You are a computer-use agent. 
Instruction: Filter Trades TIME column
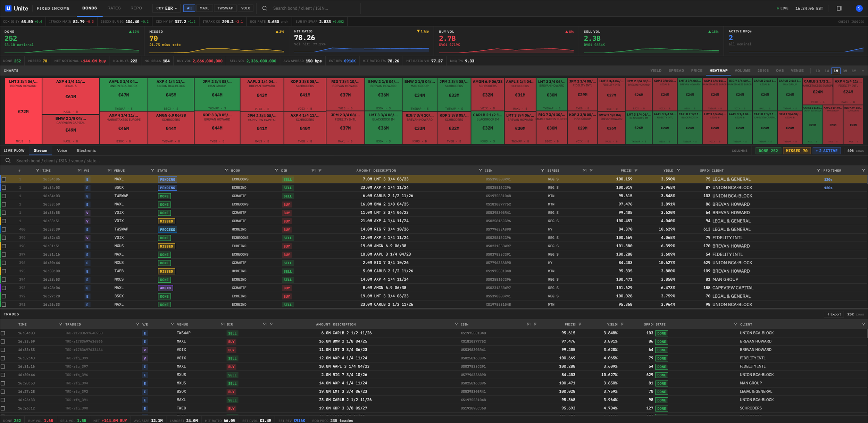click(60, 324)
